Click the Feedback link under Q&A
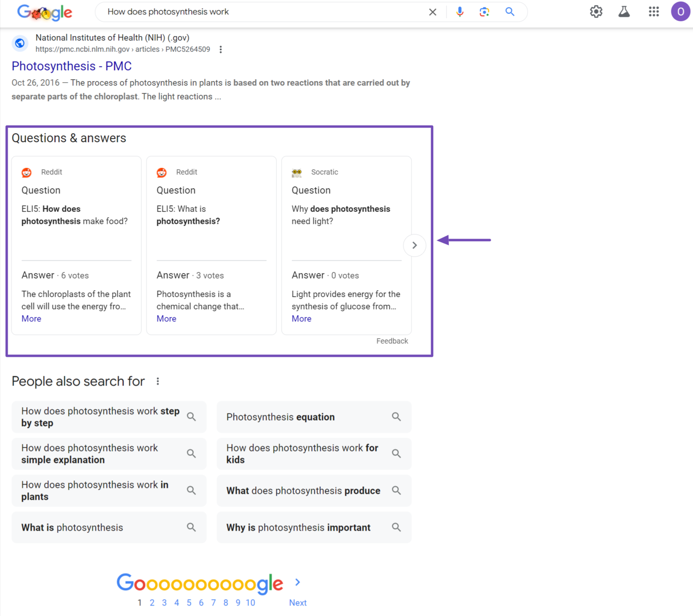This screenshot has width=693, height=616. (x=392, y=341)
